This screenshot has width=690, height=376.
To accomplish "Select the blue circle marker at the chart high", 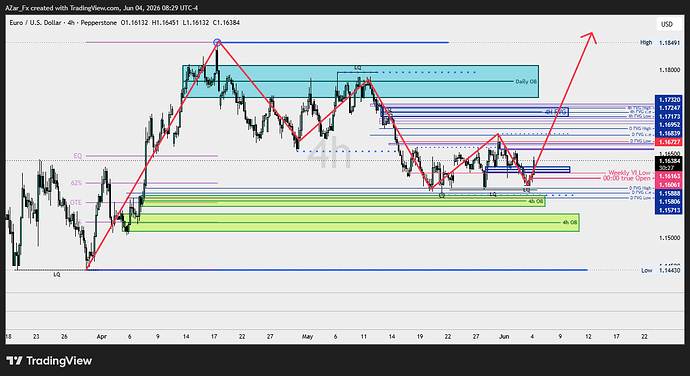I will 217,43.
